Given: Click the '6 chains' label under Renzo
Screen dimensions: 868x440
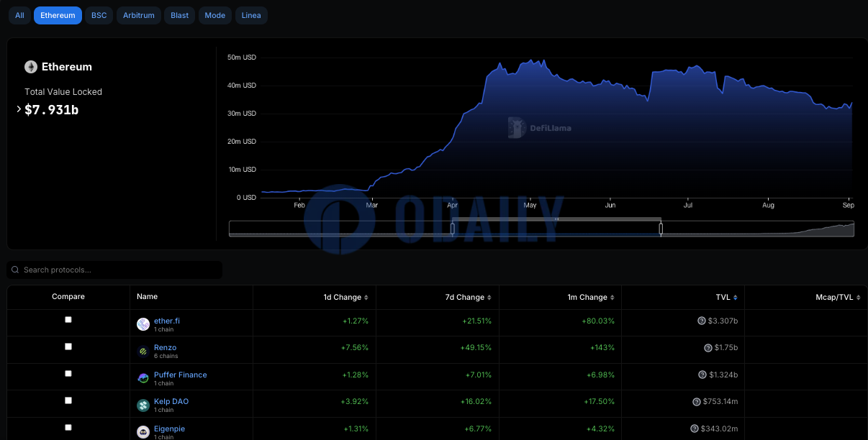Looking at the screenshot, I should click(x=166, y=356).
